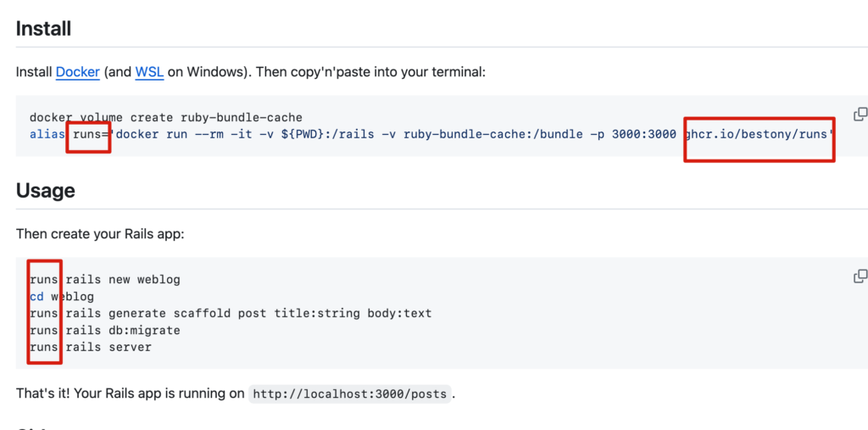Click the ghcr.io/bestony/runs image name
Screen dimensions: 868x430
pos(757,134)
